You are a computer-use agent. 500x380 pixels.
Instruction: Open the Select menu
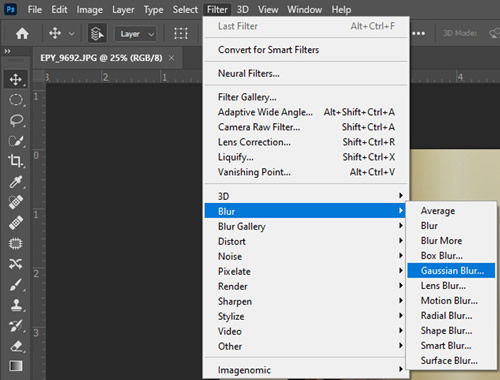pyautogui.click(x=185, y=10)
